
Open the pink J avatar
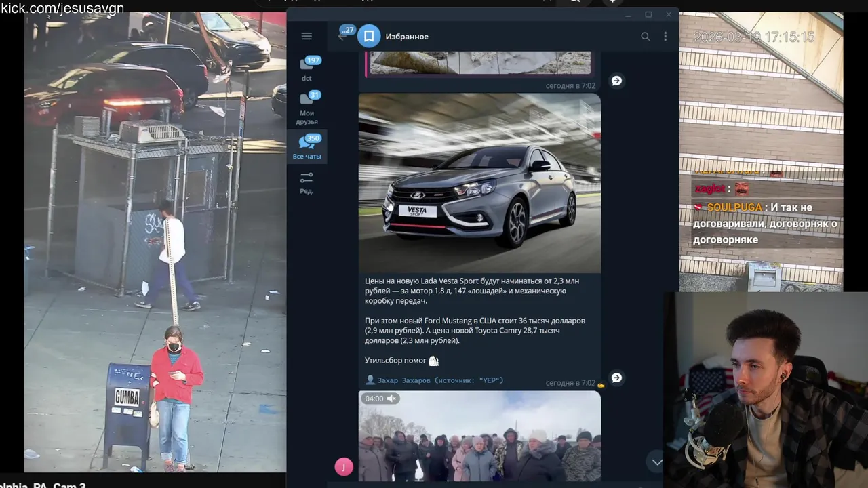(x=344, y=466)
